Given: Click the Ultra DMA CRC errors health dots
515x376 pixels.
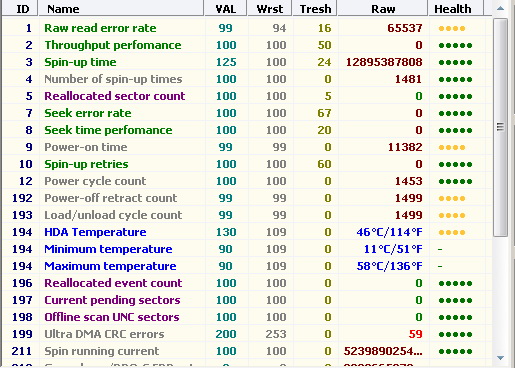Looking at the screenshot, I should pos(455,334).
